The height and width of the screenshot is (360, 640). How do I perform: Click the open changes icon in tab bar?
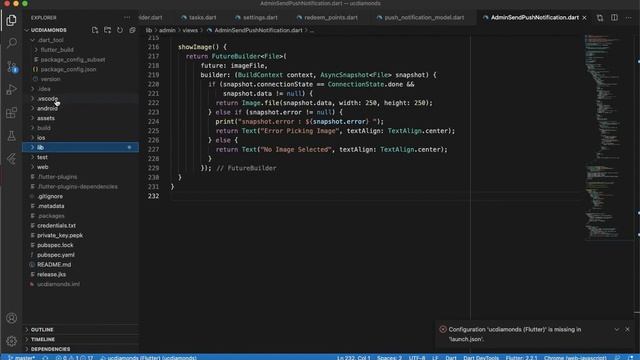coord(600,18)
